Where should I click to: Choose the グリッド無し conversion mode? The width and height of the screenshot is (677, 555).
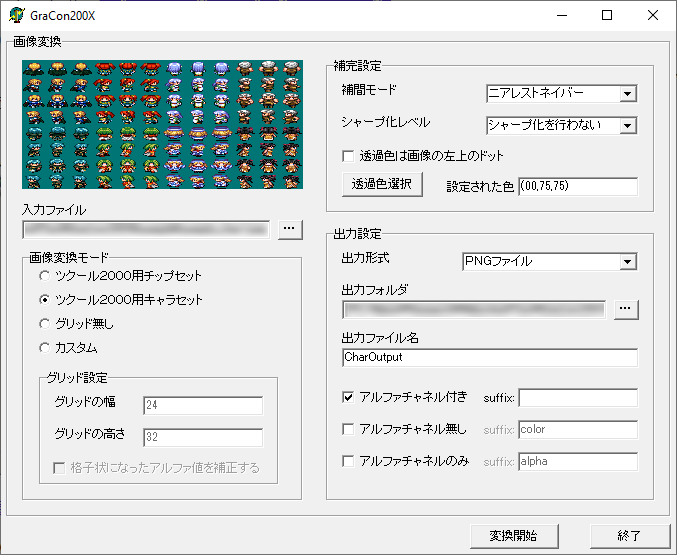(x=44, y=323)
